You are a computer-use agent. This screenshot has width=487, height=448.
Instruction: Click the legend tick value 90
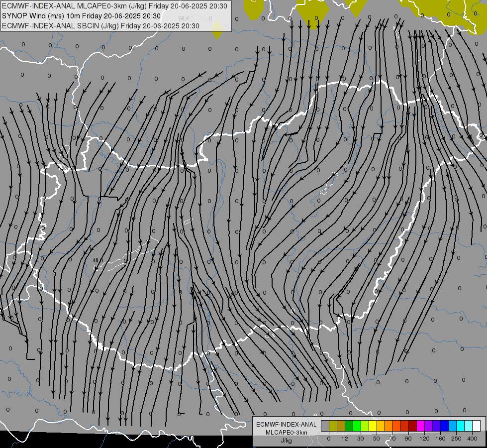pyautogui.click(x=408, y=439)
